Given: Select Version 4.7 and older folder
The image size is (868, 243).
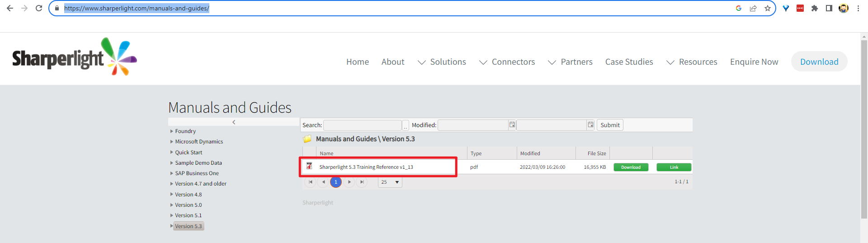Looking at the screenshot, I should pyautogui.click(x=201, y=184).
